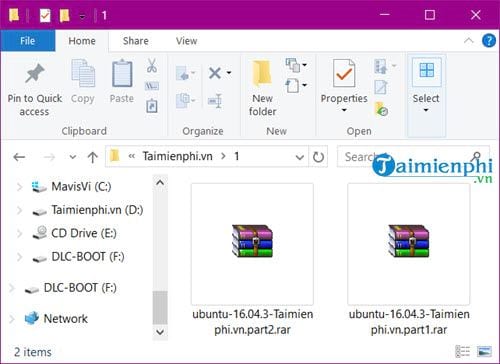
Task: Click the Rename icon
Action: point(215,100)
